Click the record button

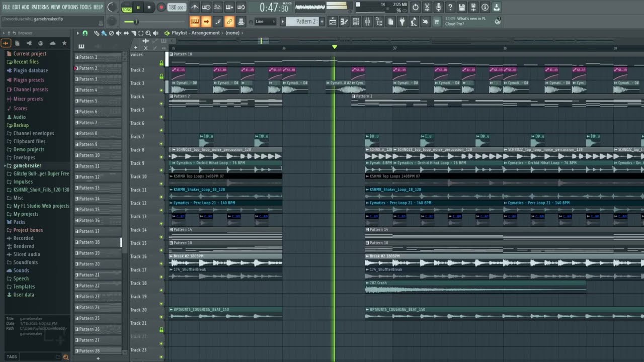(161, 8)
